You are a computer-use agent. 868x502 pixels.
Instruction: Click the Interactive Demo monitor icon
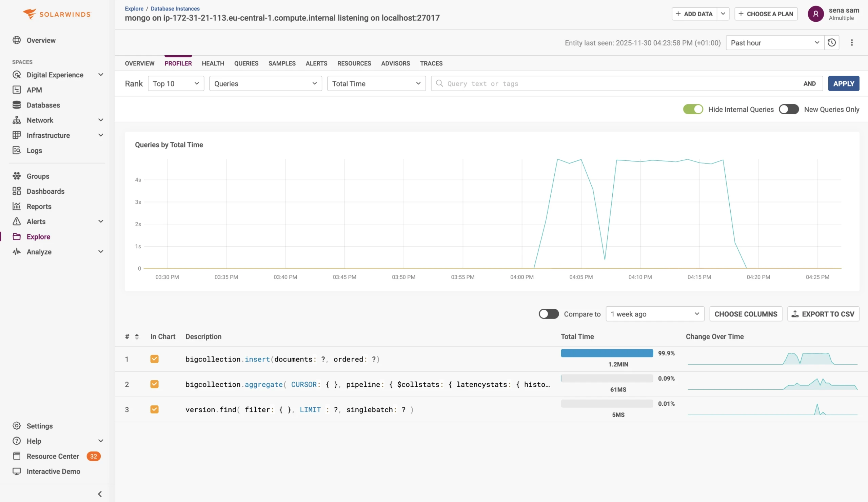[17, 471]
